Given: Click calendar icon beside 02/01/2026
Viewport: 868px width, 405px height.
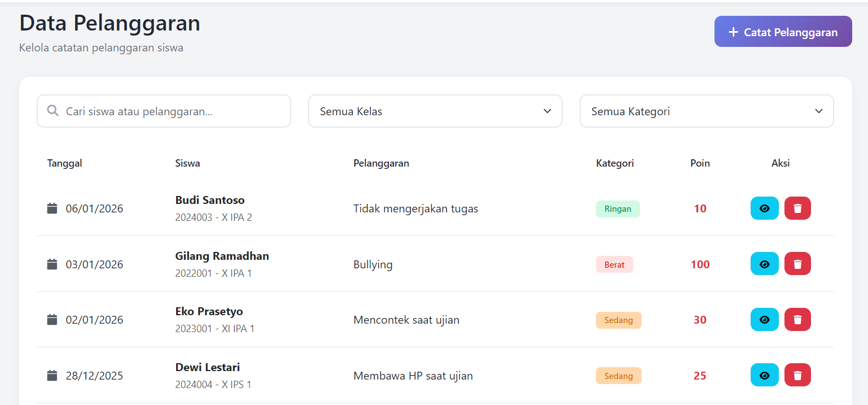Looking at the screenshot, I should click(52, 320).
